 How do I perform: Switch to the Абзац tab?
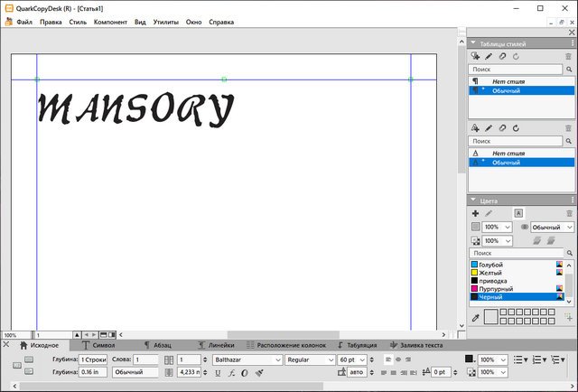(x=158, y=345)
